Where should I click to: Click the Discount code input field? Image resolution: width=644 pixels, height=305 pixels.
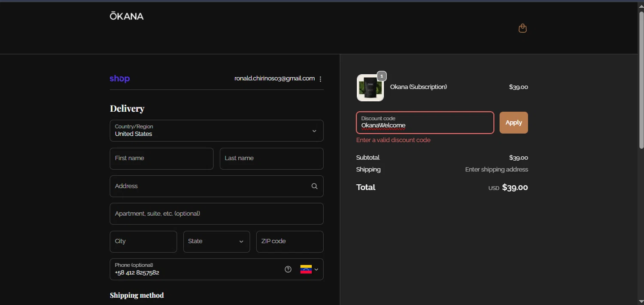pos(425,122)
